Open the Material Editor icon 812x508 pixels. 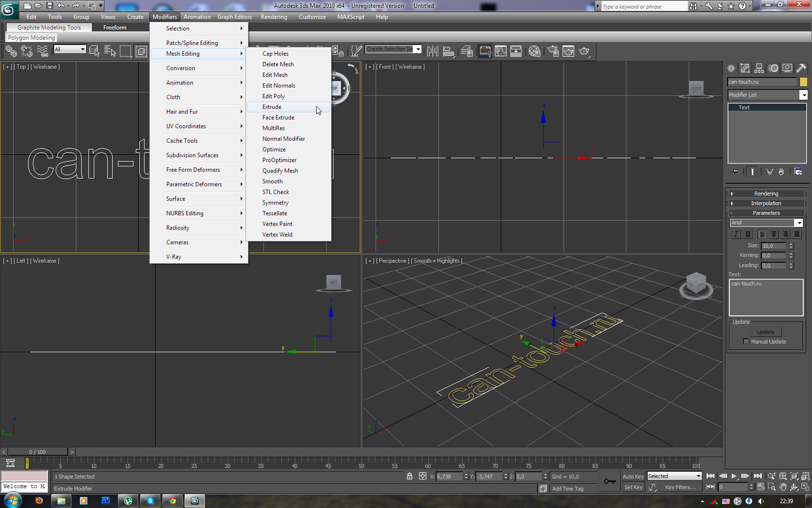coord(535,51)
